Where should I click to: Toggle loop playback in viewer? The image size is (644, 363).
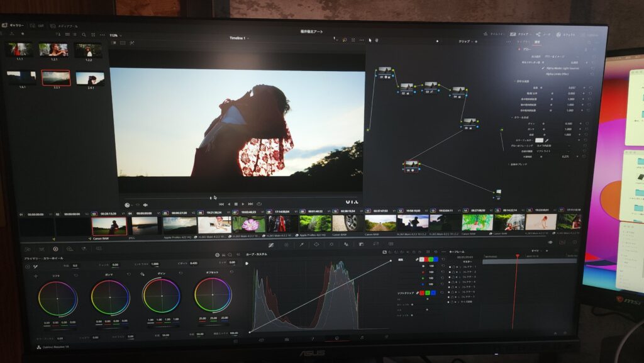point(259,204)
